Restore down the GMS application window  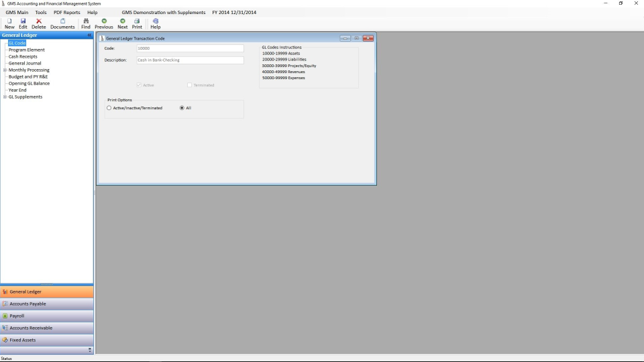[621, 3]
